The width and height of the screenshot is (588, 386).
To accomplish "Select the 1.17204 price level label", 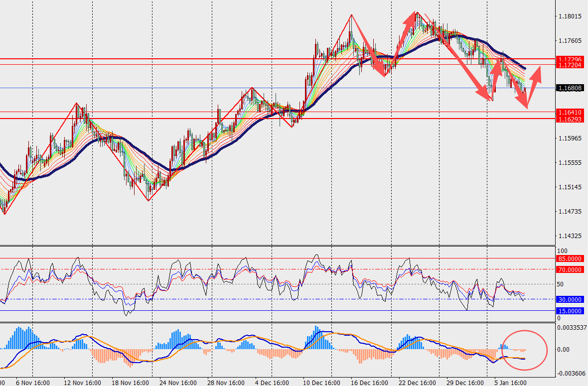I will tap(569, 65).
